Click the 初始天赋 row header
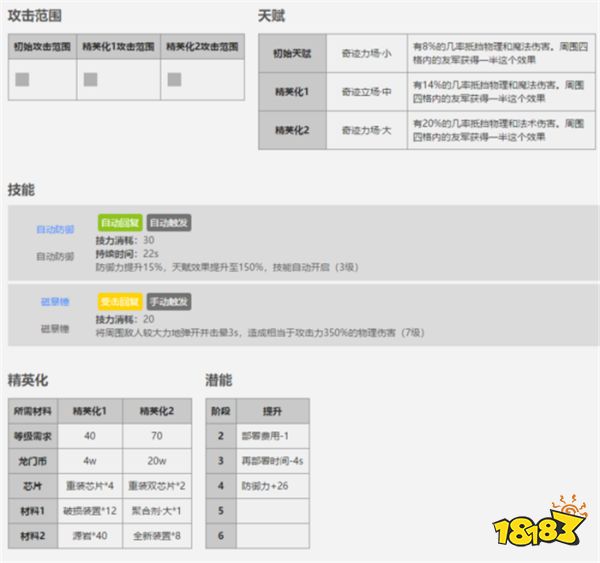 (293, 52)
